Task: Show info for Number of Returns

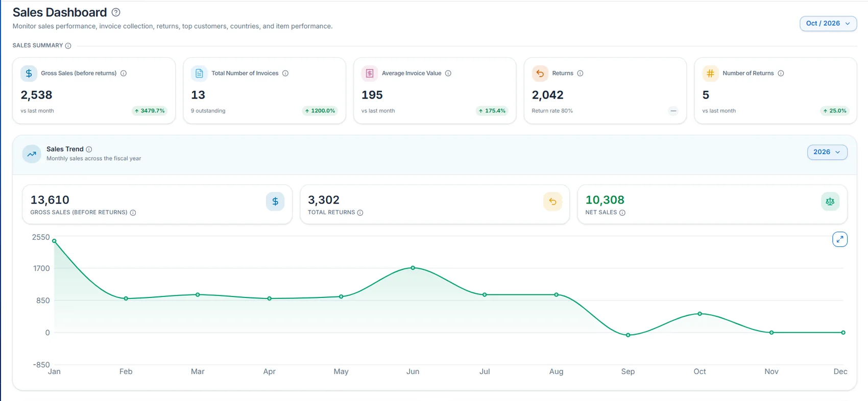Action: (x=781, y=73)
